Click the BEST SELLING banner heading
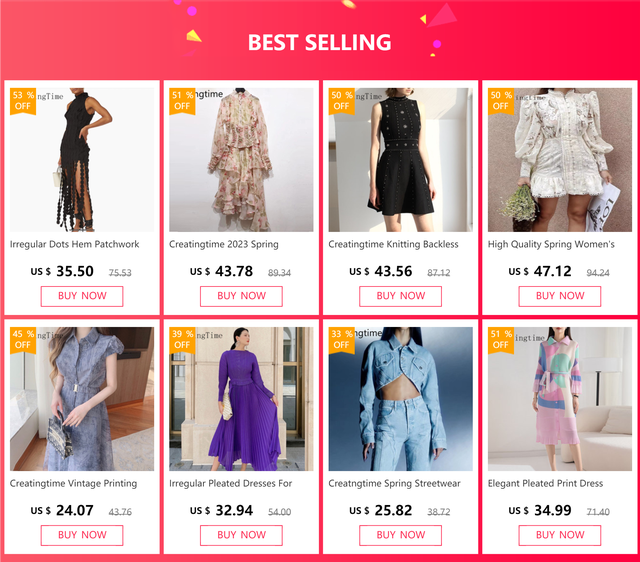This screenshot has width=640, height=562. tap(320, 42)
